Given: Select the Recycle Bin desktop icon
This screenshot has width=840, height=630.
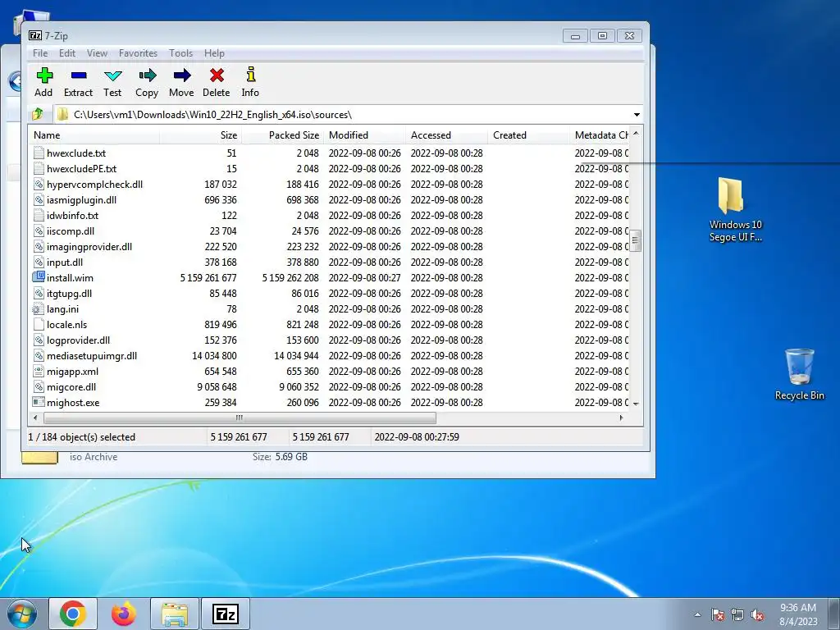Looking at the screenshot, I should [799, 374].
